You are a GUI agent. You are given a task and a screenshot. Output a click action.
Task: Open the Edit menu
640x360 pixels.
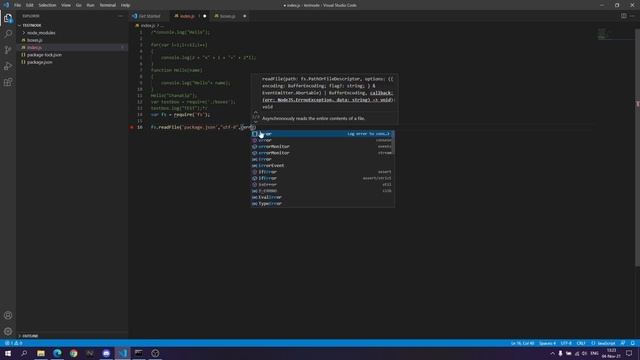[x=30, y=5]
